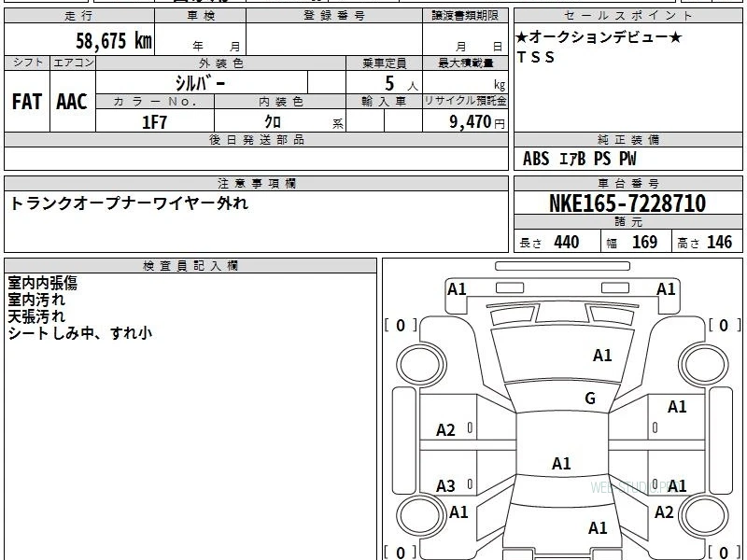
Task: Select the 純正装備 header
Action: [x=627, y=139]
